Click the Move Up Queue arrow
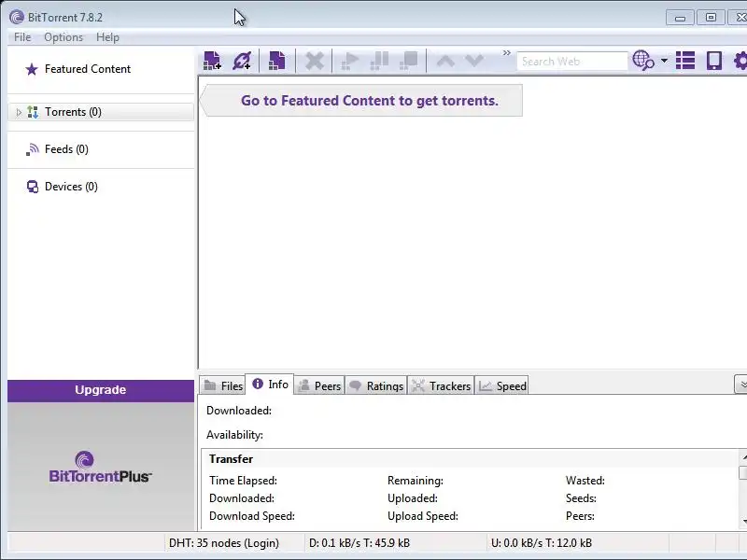747x560 pixels. click(445, 61)
